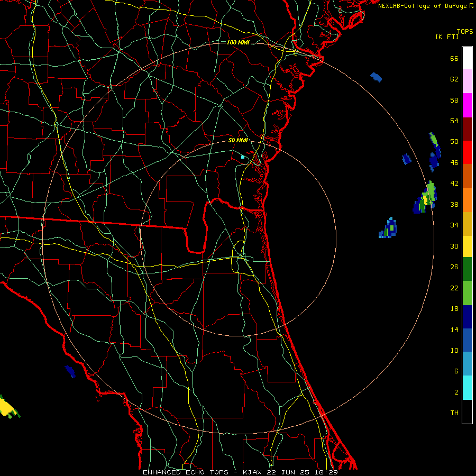This screenshot has height=476, width=476.
Task: Click the 'NEXLAB-College of DuPage' credit text
Action: pos(423,6)
